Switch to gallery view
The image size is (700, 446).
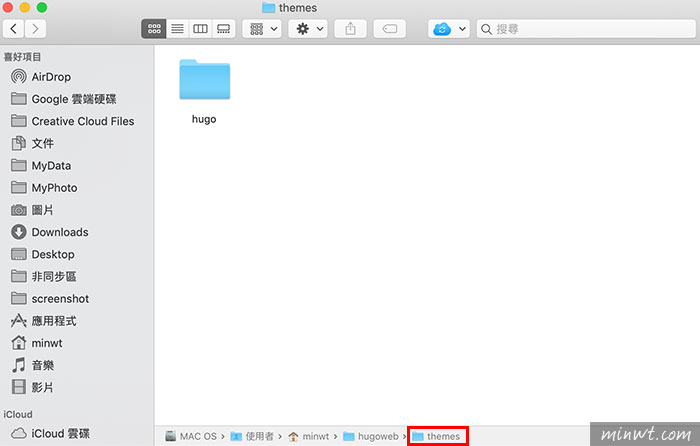pos(224,29)
